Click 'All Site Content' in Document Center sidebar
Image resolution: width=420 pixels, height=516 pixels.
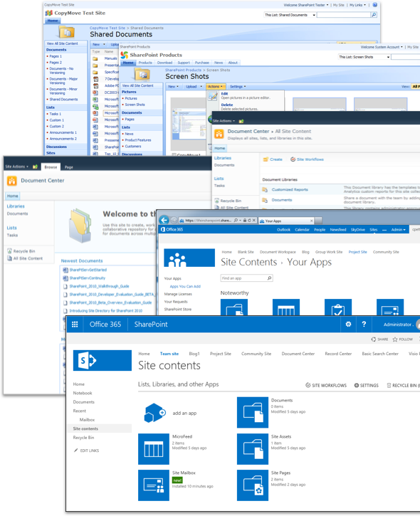[28, 258]
